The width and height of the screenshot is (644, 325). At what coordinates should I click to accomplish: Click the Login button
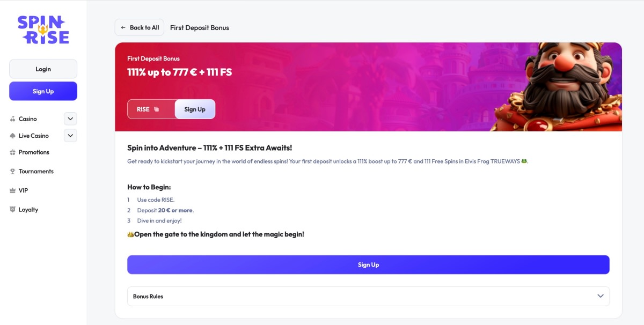(43, 69)
